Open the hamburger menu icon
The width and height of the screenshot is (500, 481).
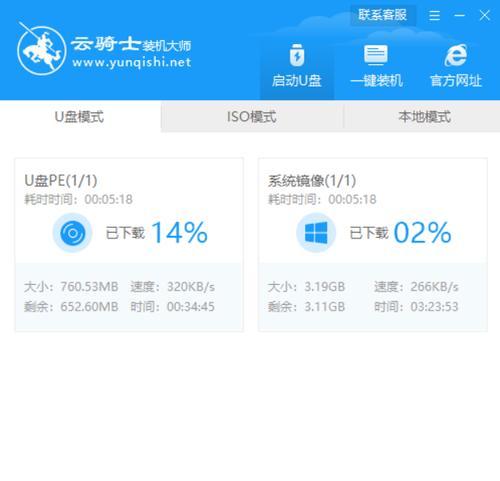434,15
